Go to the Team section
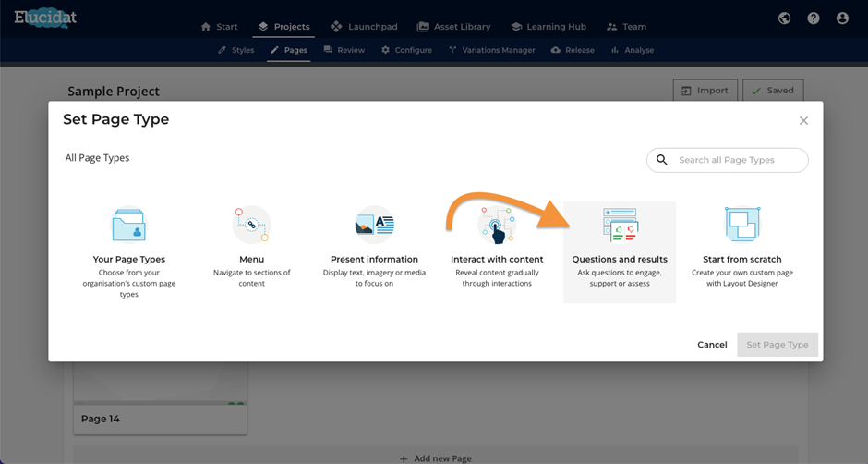 (x=627, y=27)
